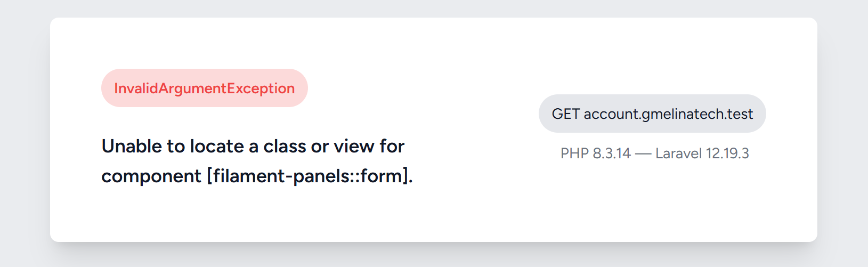Click the "Unable to locate" message text

(x=172, y=147)
